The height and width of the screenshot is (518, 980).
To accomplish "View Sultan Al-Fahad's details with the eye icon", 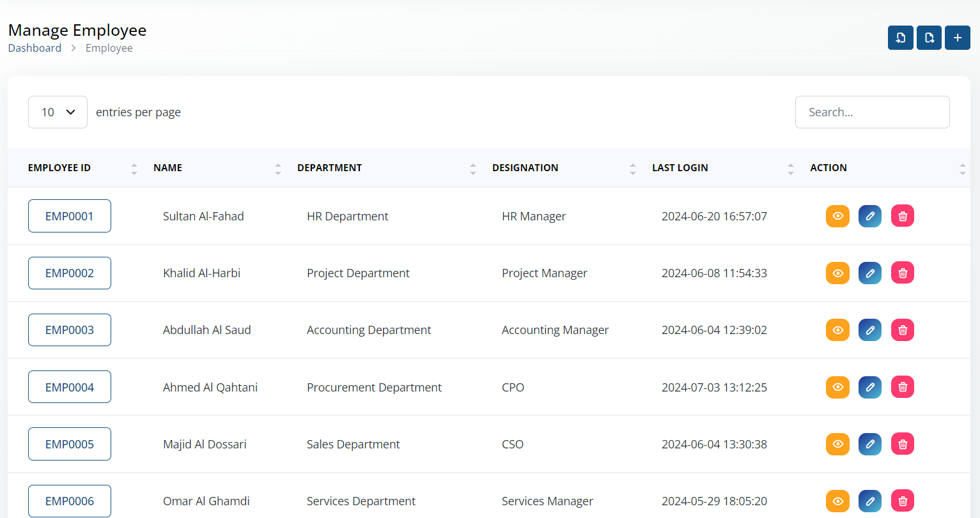I will (837, 216).
